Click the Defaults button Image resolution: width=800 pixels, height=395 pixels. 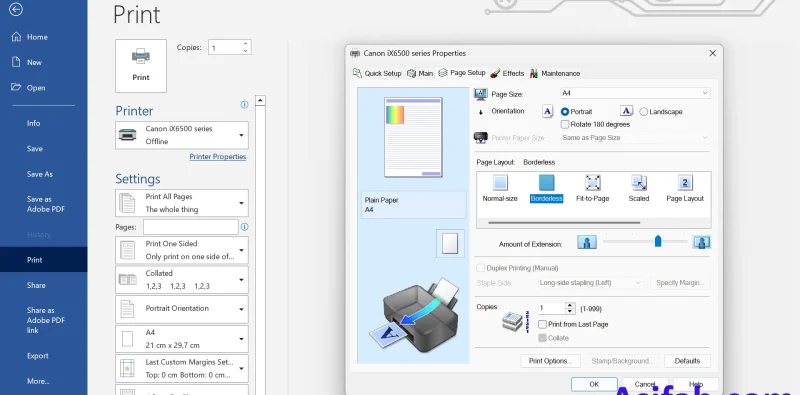(687, 361)
